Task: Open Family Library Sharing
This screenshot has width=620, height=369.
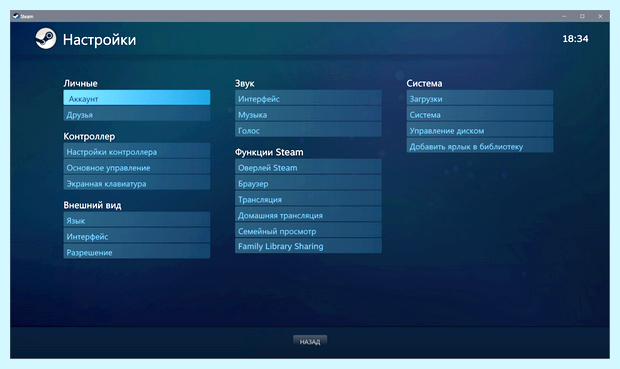Action: (308, 246)
